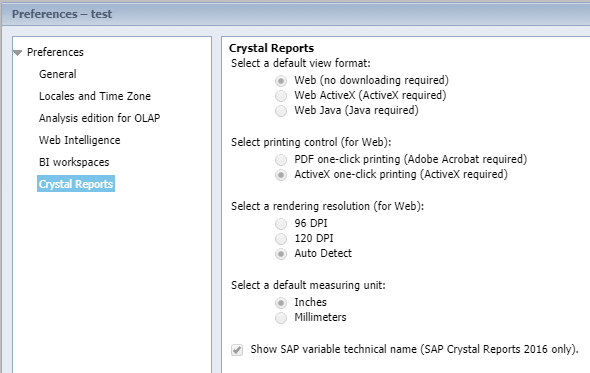Select Analysis edition for OLAP
This screenshot has height=373, width=590.
(99, 118)
